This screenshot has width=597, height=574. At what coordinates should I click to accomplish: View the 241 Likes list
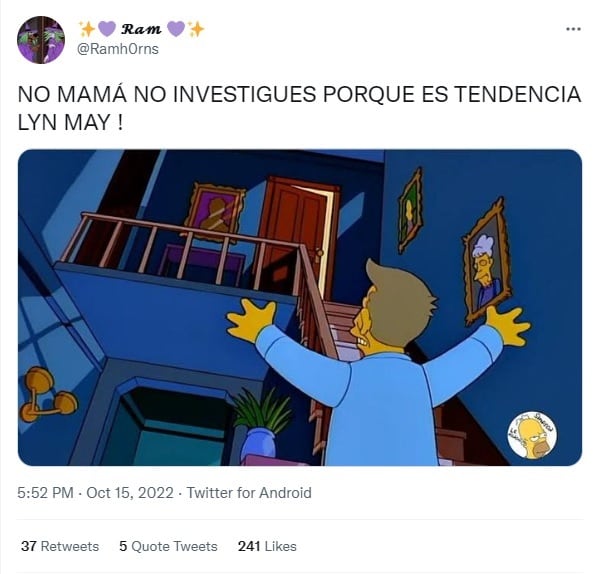pyautogui.click(x=267, y=546)
